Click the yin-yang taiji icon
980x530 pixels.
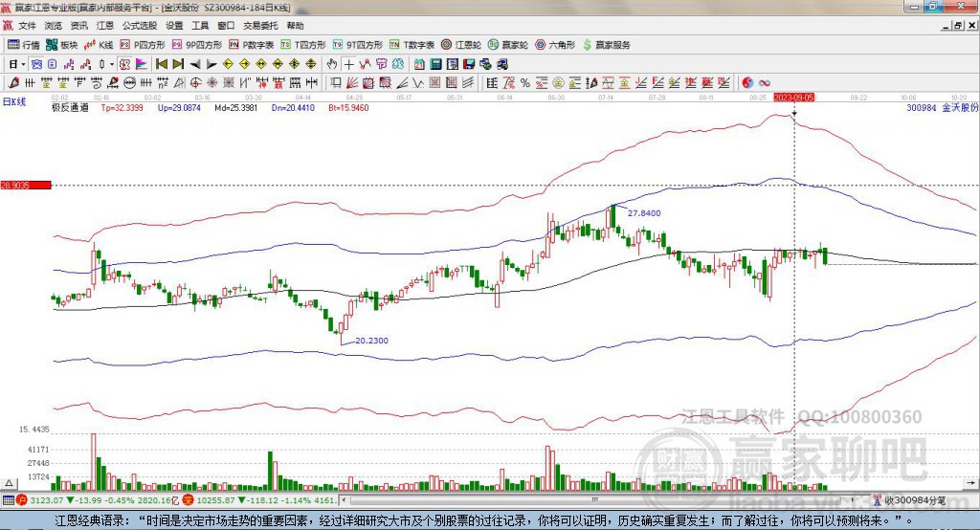coord(747,82)
